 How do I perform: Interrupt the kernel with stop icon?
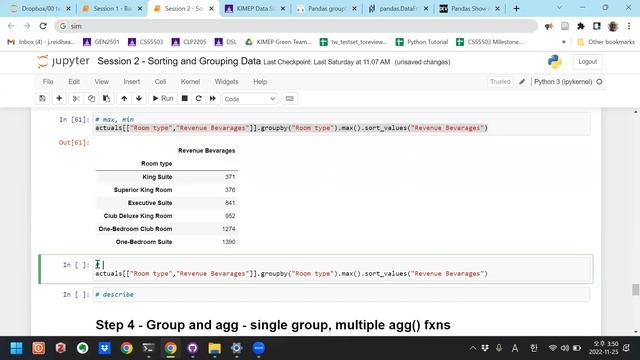[184, 99]
